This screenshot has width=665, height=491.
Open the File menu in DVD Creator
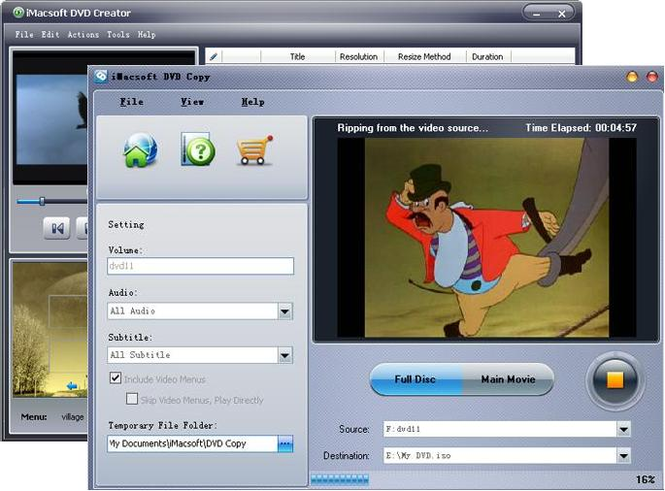point(24,34)
